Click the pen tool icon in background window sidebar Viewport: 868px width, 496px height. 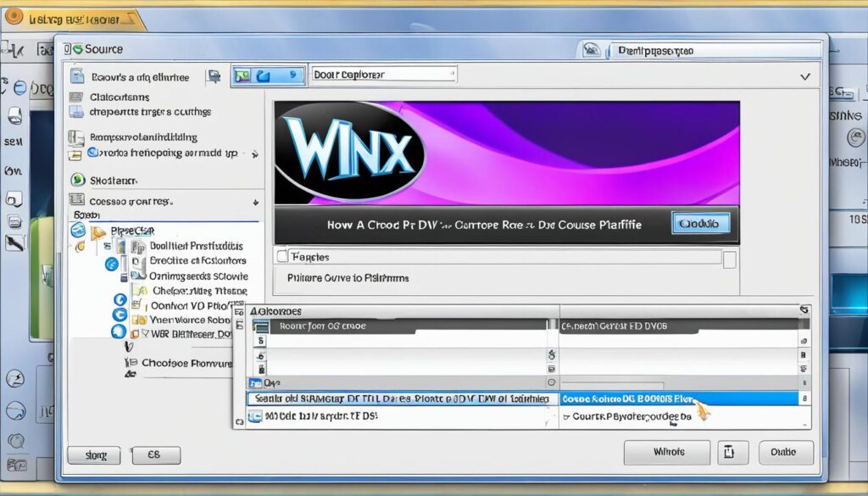click(15, 242)
